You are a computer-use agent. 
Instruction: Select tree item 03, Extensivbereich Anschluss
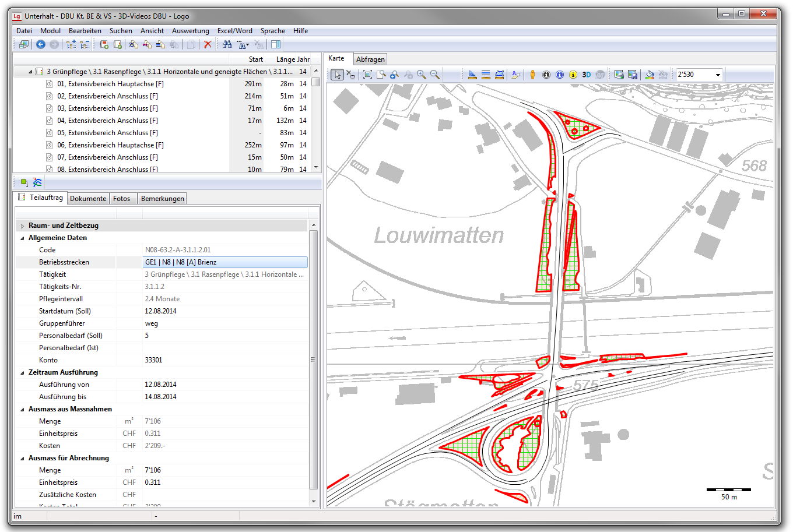click(x=107, y=108)
